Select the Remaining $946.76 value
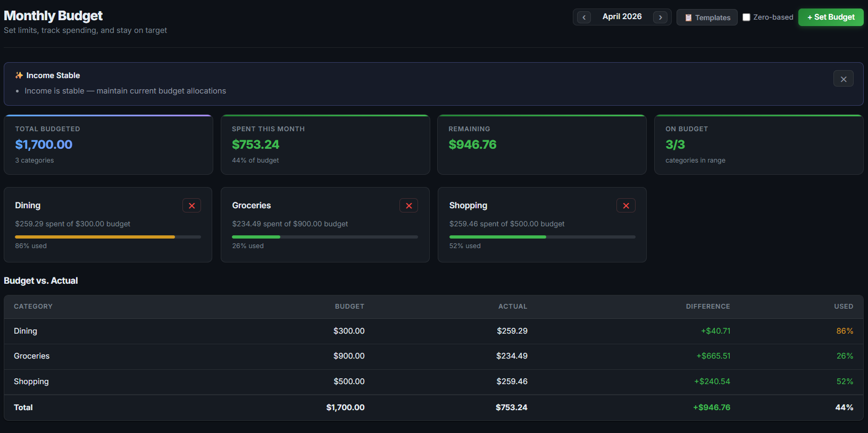This screenshot has height=433, width=868. pyautogui.click(x=472, y=145)
